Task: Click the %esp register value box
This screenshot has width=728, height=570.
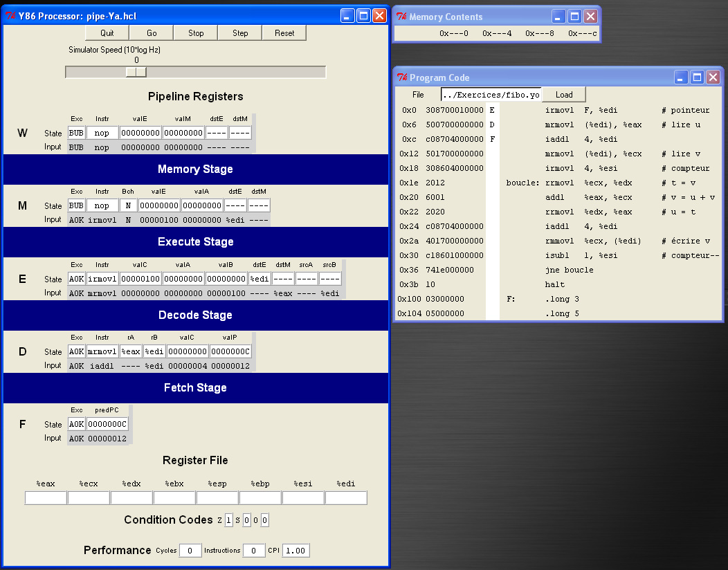Action: 217,497
